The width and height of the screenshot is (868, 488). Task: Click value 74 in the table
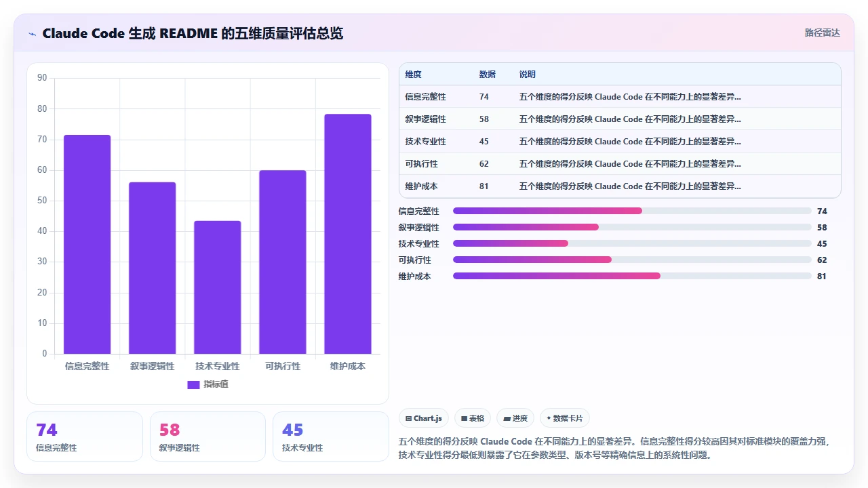point(484,96)
